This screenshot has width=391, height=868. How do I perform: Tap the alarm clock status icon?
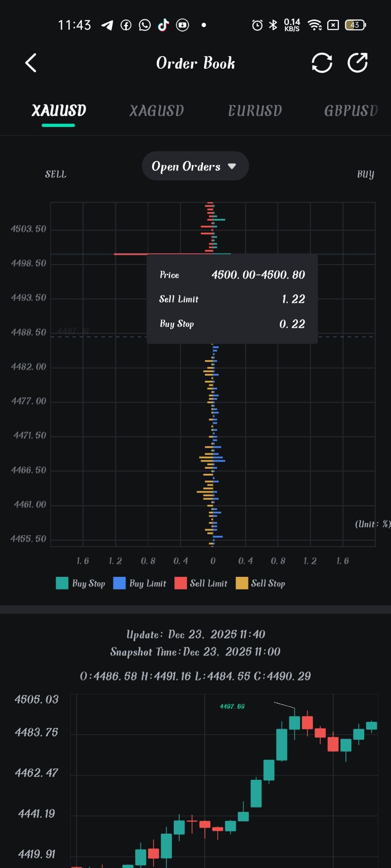(257, 25)
